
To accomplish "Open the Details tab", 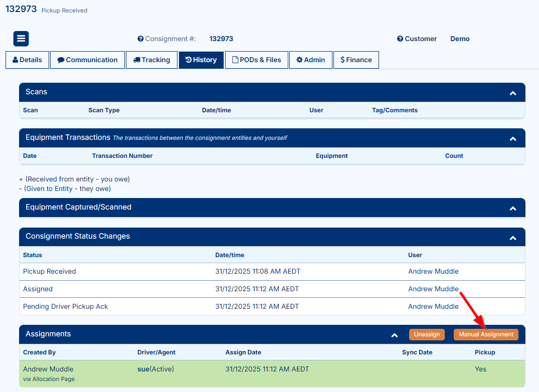I will tap(27, 60).
